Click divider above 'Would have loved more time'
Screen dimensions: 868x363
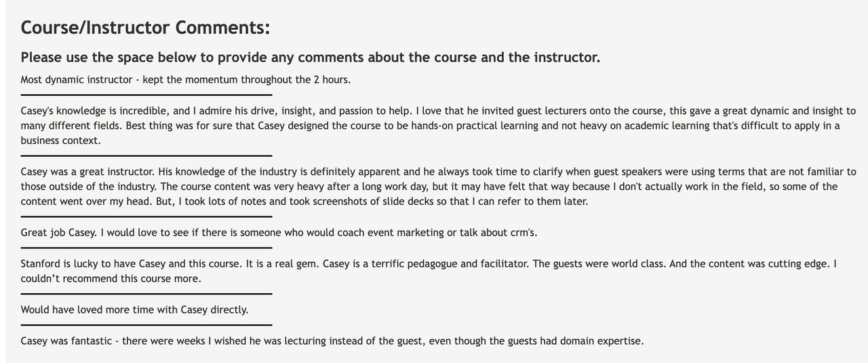pyautogui.click(x=146, y=294)
